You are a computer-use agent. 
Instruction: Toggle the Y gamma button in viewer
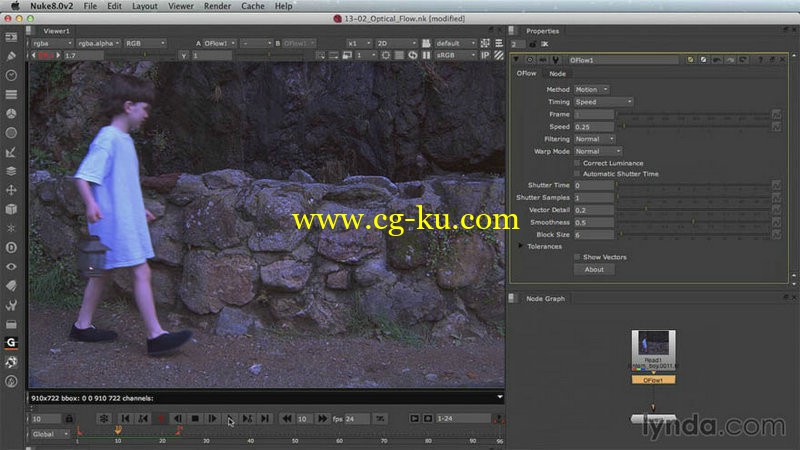184,55
